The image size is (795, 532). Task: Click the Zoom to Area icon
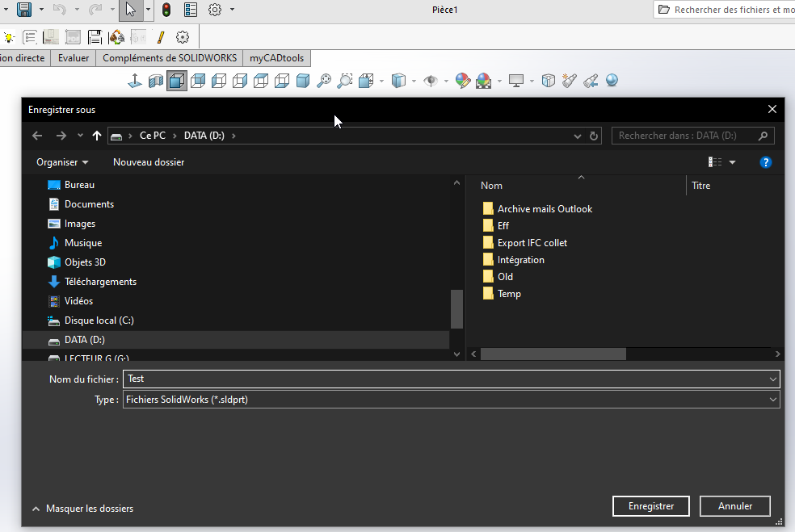345,81
